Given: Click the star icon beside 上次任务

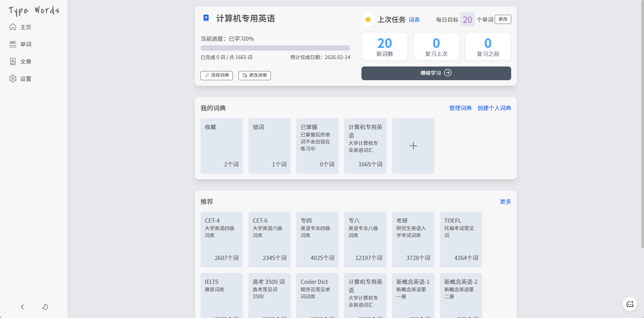Looking at the screenshot, I should (x=368, y=19).
